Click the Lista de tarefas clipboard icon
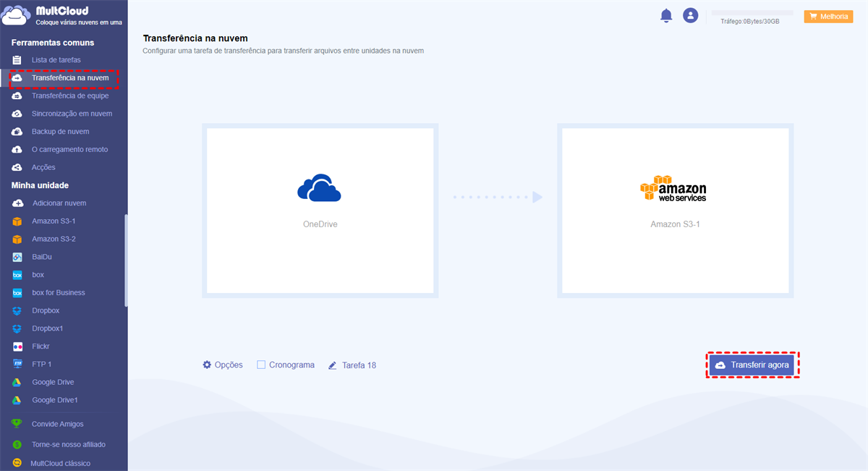The height and width of the screenshot is (471, 868). tap(17, 60)
